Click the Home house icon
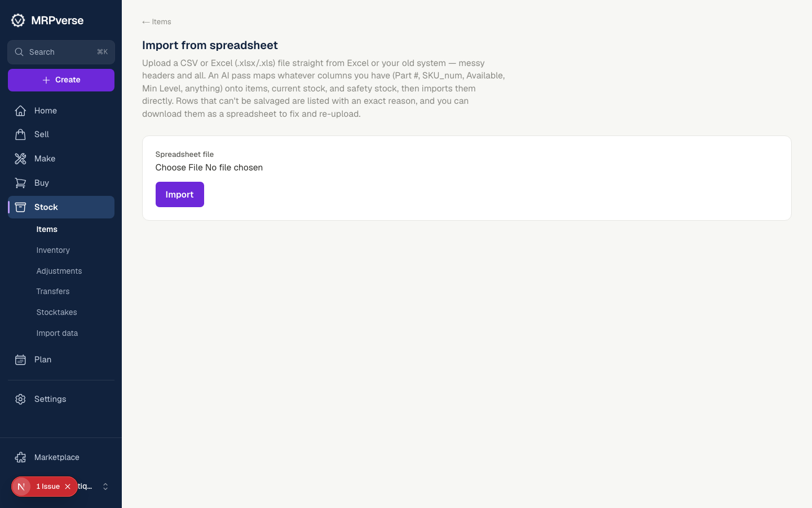The width and height of the screenshot is (812, 508). [20, 111]
